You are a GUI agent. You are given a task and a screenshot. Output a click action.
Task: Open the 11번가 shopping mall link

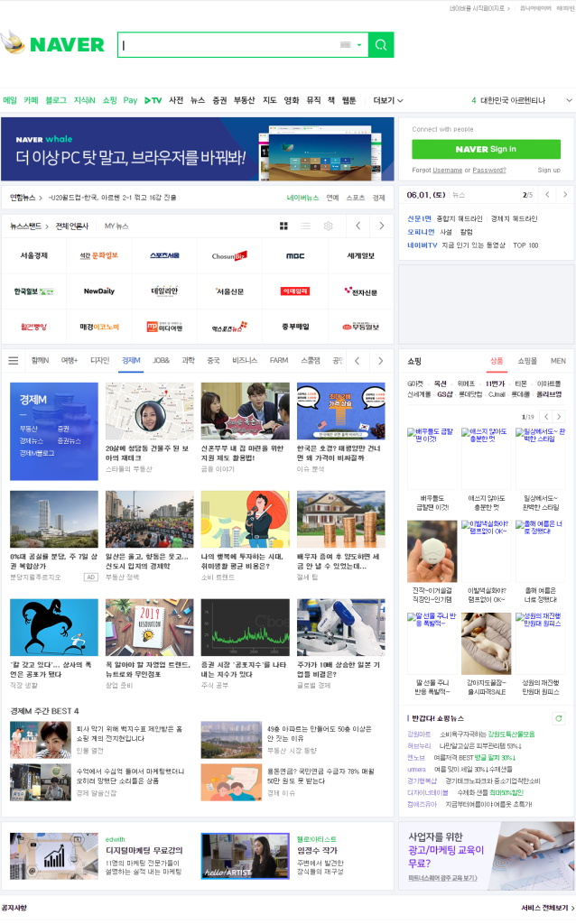click(495, 383)
